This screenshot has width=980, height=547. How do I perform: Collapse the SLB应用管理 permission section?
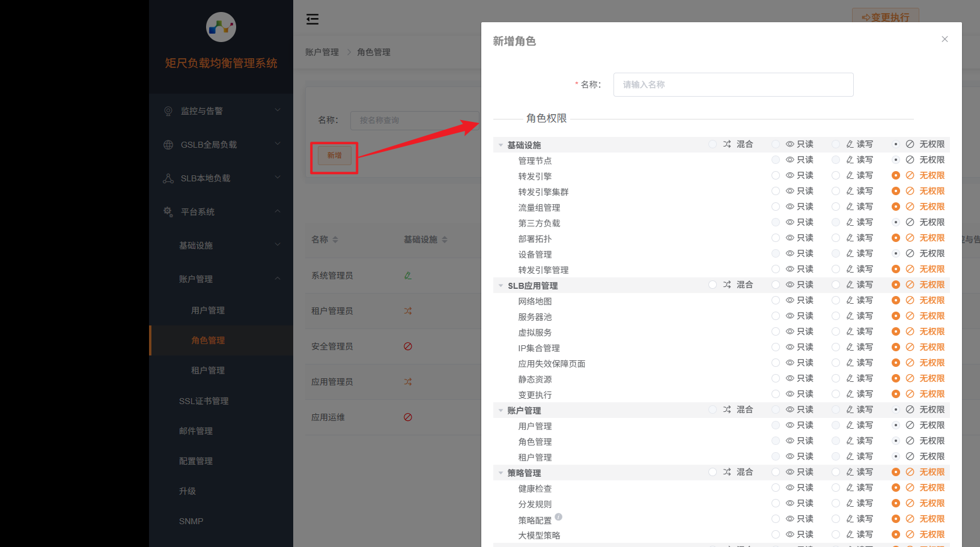[x=501, y=285]
